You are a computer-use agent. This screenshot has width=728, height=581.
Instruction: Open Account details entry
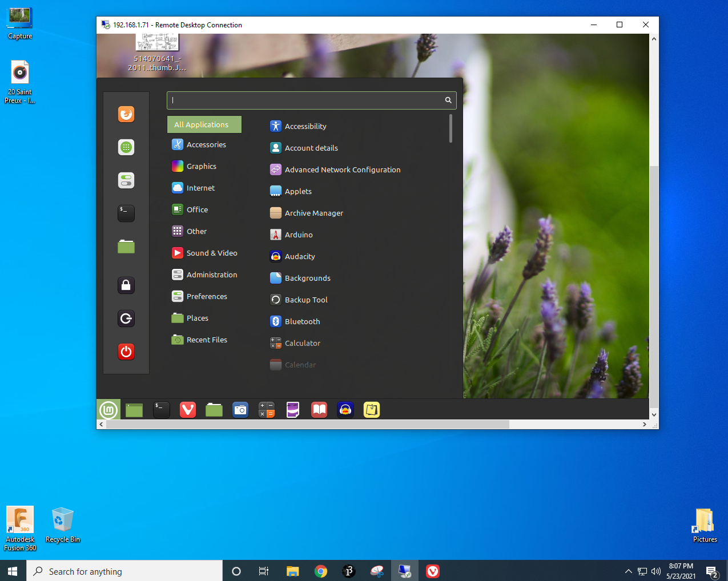pos(311,148)
